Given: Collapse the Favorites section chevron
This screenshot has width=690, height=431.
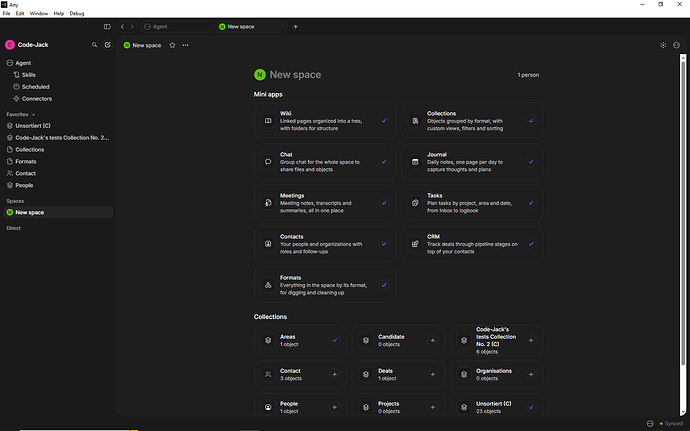Looking at the screenshot, I should pyautogui.click(x=33, y=114).
